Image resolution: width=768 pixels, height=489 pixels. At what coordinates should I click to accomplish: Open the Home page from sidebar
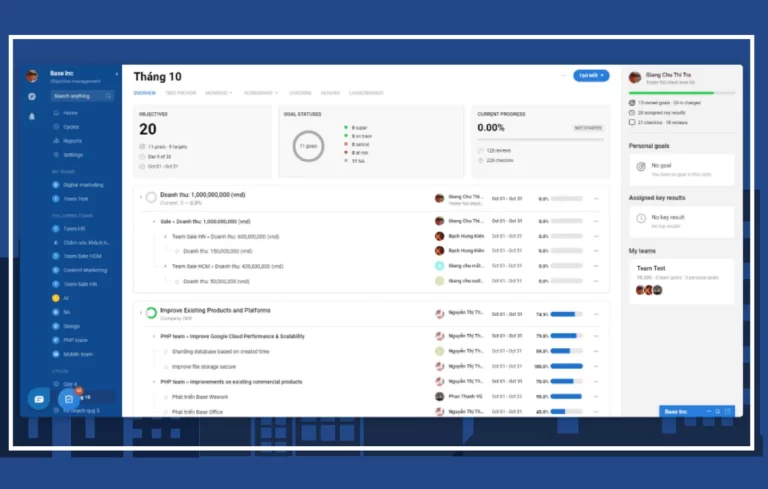pyautogui.click(x=70, y=113)
